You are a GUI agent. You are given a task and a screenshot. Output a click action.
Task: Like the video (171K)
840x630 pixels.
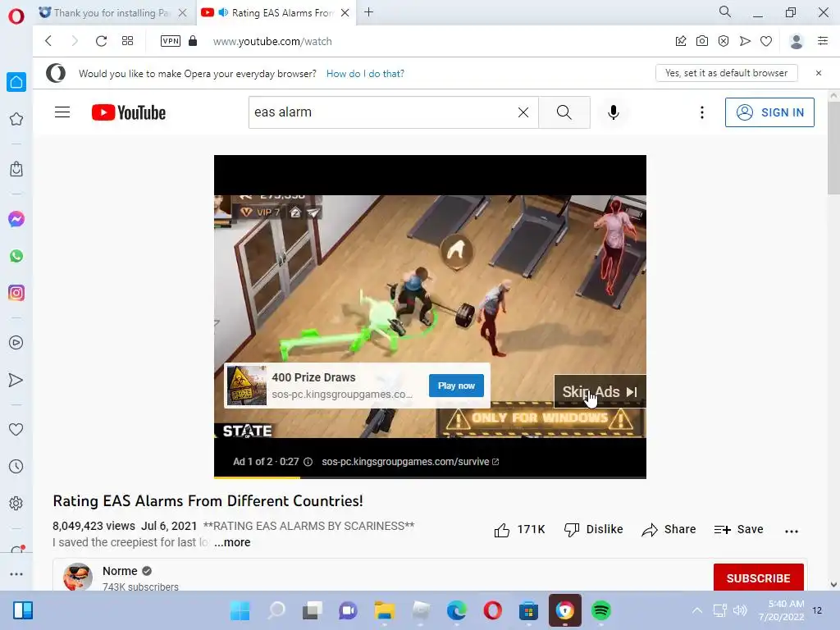(x=519, y=530)
